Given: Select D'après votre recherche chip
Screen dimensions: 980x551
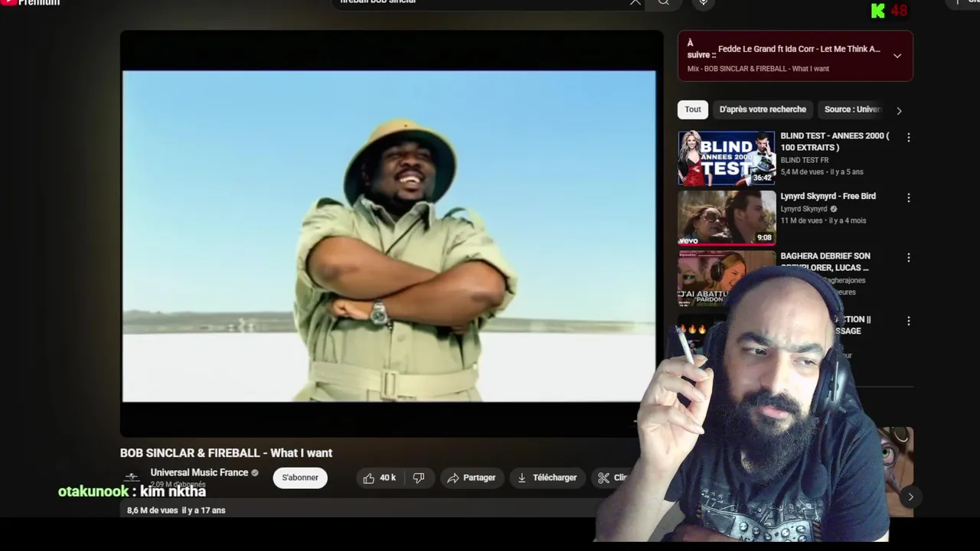Looking at the screenshot, I should point(763,109).
